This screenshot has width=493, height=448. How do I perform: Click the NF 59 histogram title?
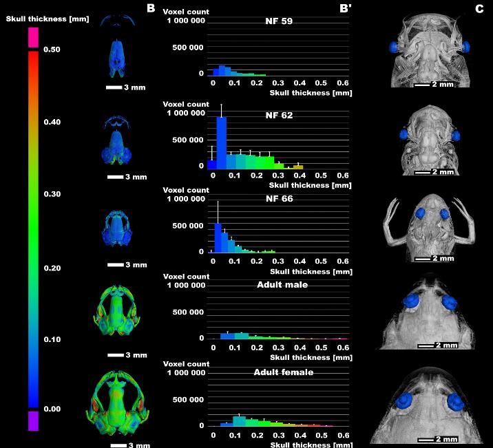point(278,21)
